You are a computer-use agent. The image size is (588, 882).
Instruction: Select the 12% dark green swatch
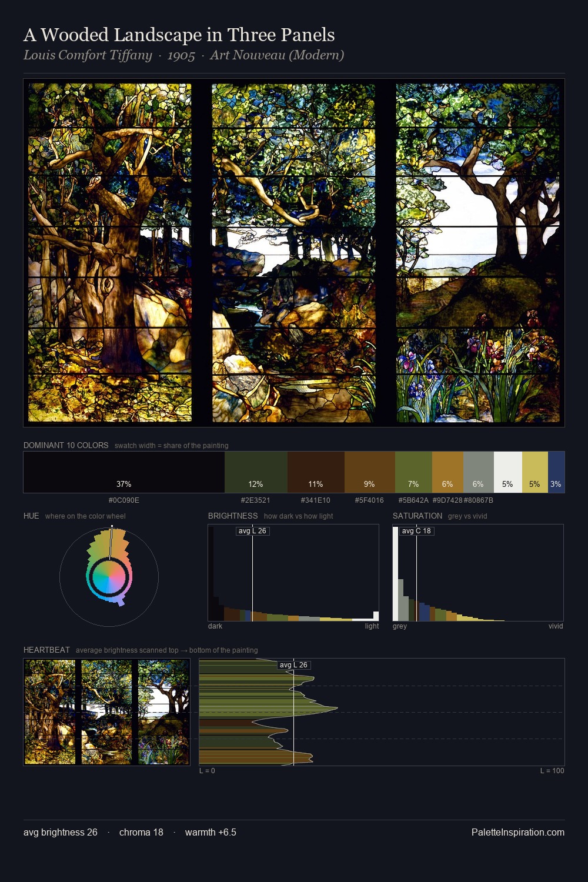point(256,472)
